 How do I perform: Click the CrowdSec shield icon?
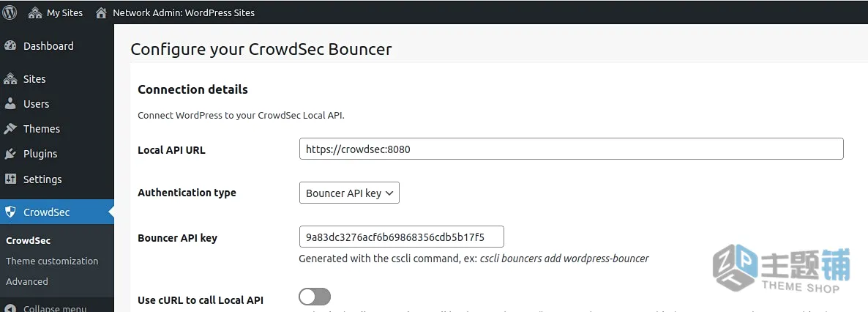[x=10, y=212]
